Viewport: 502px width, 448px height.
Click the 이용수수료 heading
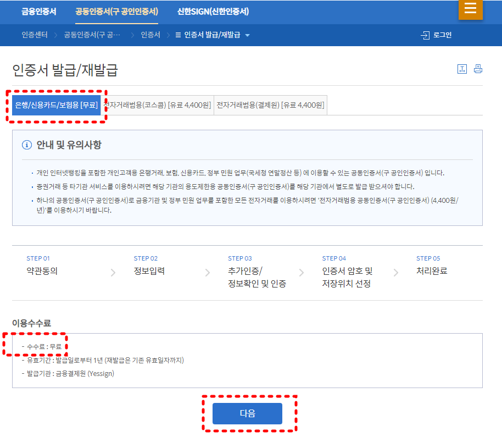click(x=31, y=323)
